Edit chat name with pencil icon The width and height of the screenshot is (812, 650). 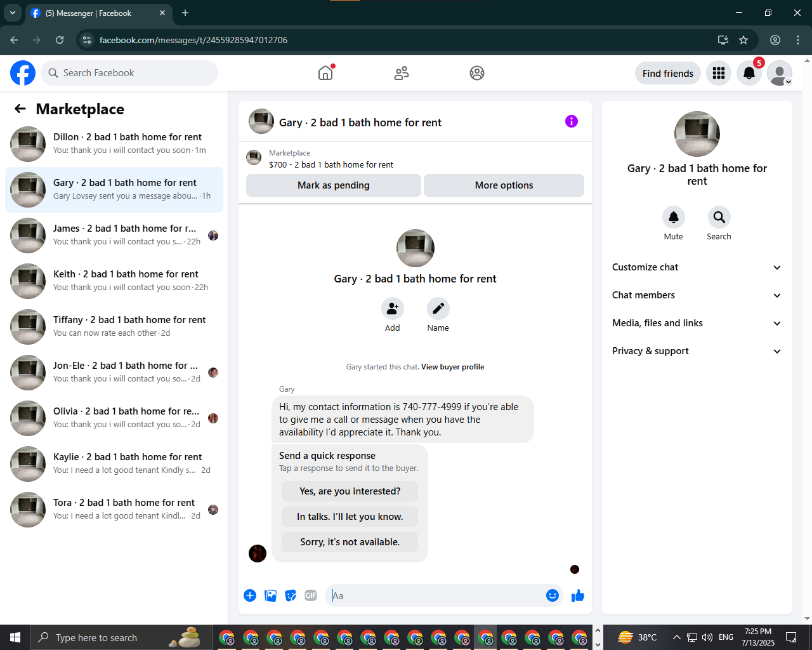(x=438, y=308)
